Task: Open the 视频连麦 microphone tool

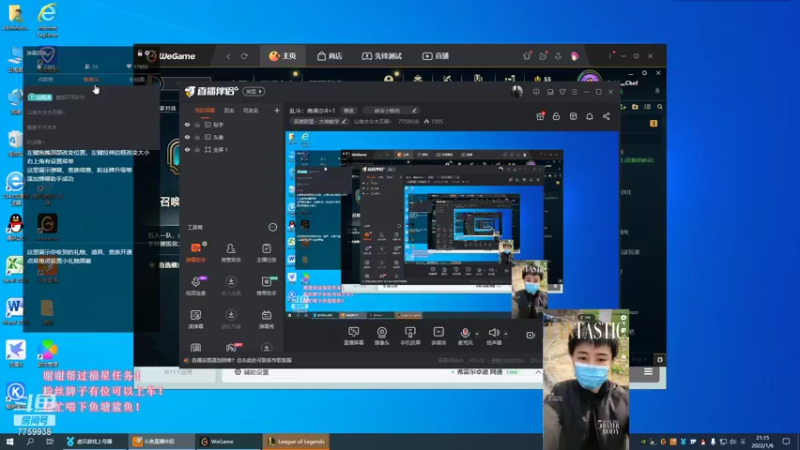Action: pyautogui.click(x=196, y=286)
